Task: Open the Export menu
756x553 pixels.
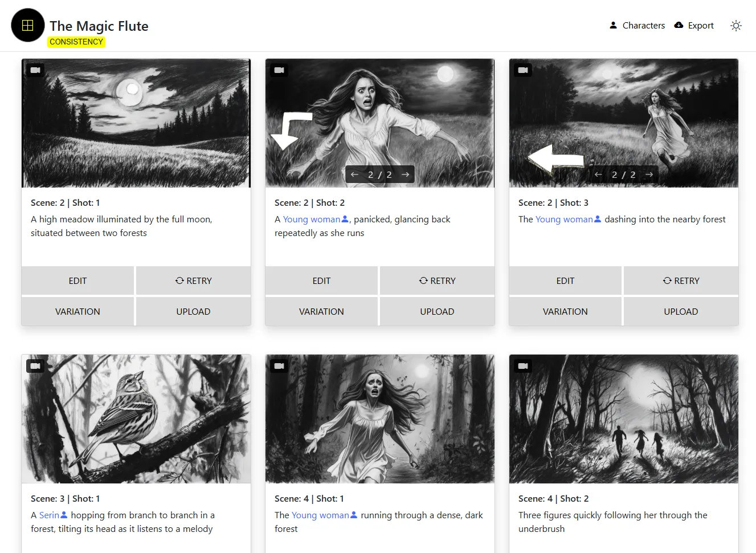Action: click(x=694, y=25)
